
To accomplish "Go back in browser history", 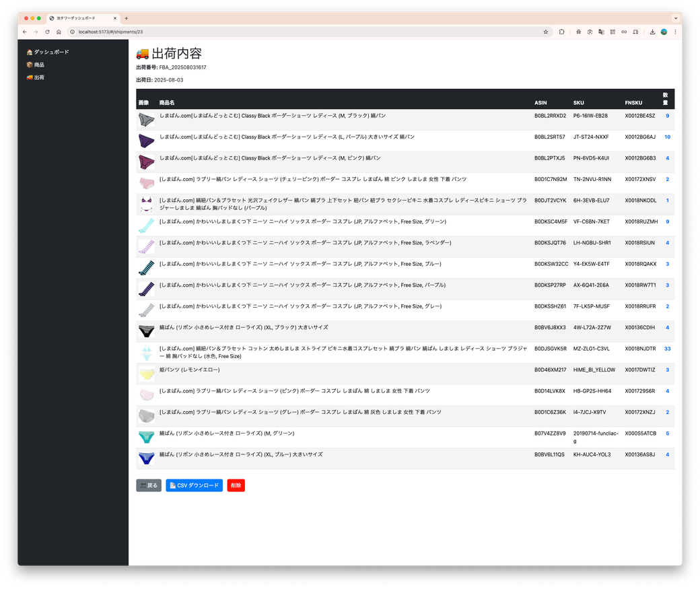I will point(24,32).
